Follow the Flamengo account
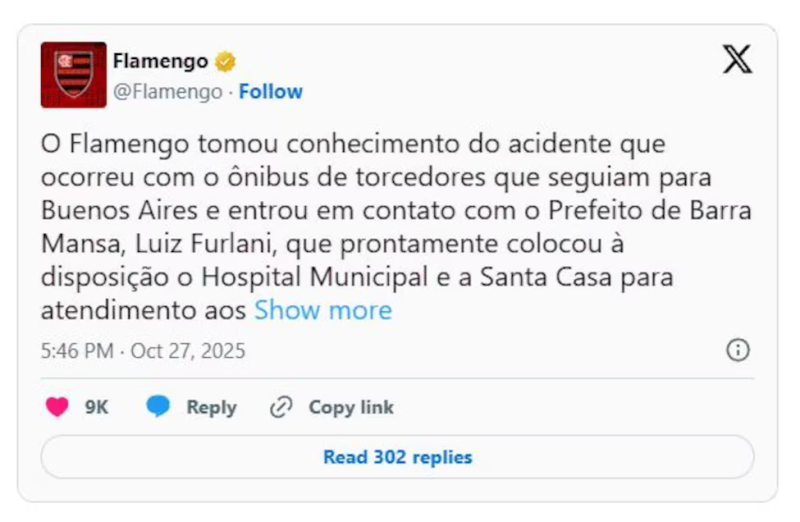 click(270, 92)
